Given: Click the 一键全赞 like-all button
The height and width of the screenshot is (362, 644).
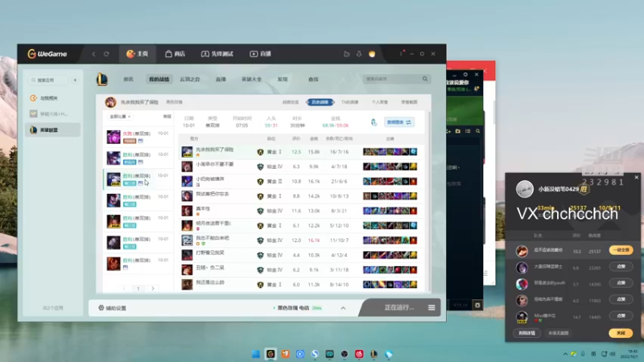Looking at the screenshot, I should point(621,250).
